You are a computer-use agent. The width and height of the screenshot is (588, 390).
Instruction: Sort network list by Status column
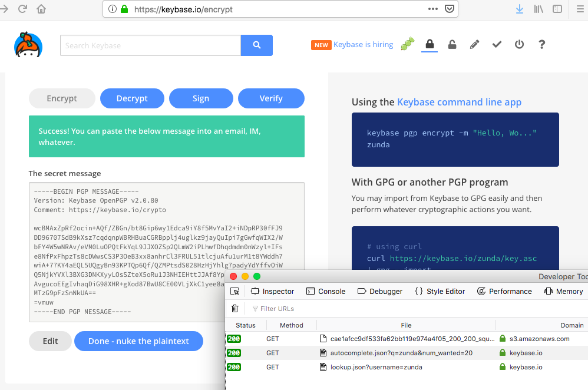(246, 325)
